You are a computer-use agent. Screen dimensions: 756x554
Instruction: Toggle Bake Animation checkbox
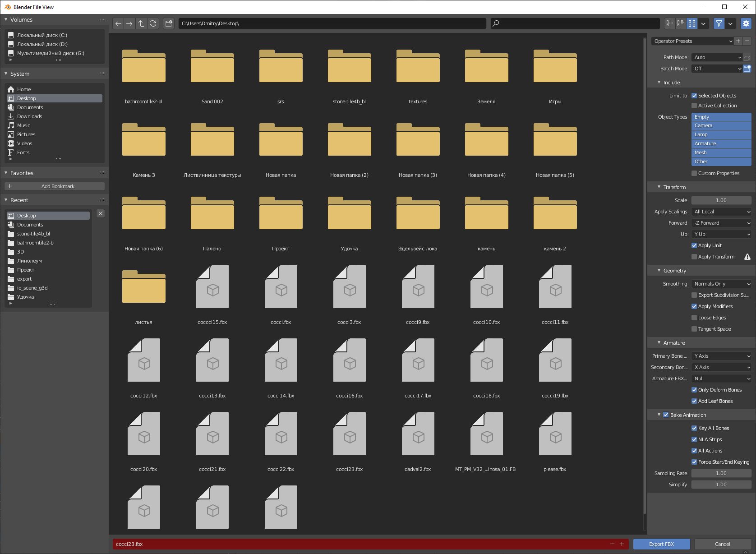click(666, 415)
